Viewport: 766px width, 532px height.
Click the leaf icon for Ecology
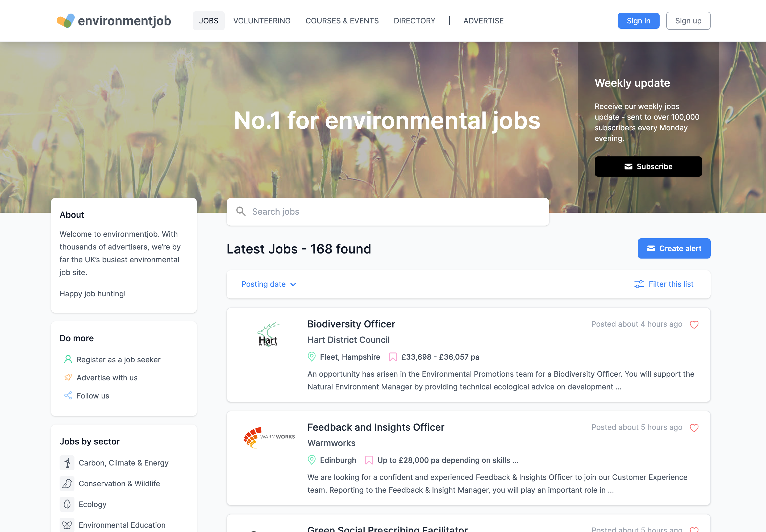coord(67,504)
